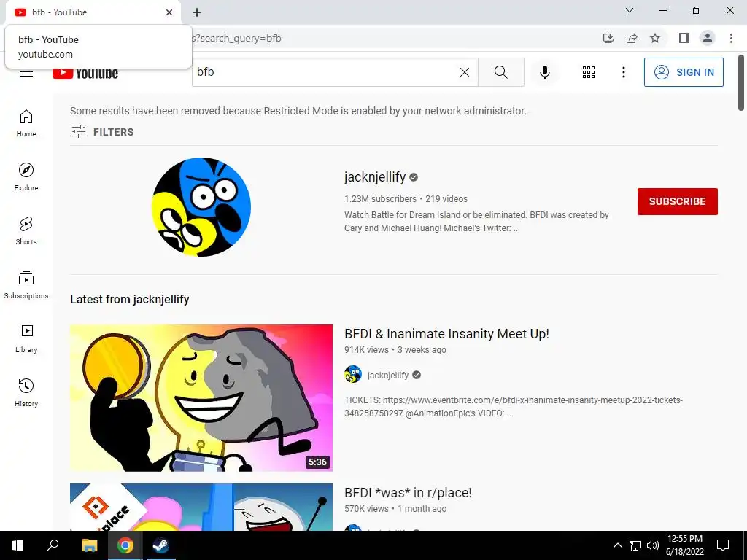Click the r/place video thumbnail
This screenshot has width=747, height=560.
click(201, 507)
